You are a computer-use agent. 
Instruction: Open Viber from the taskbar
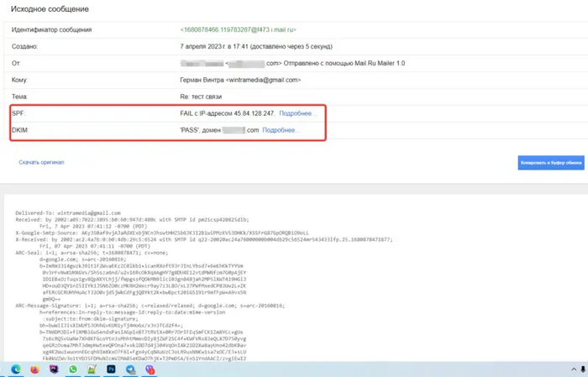(x=150, y=369)
